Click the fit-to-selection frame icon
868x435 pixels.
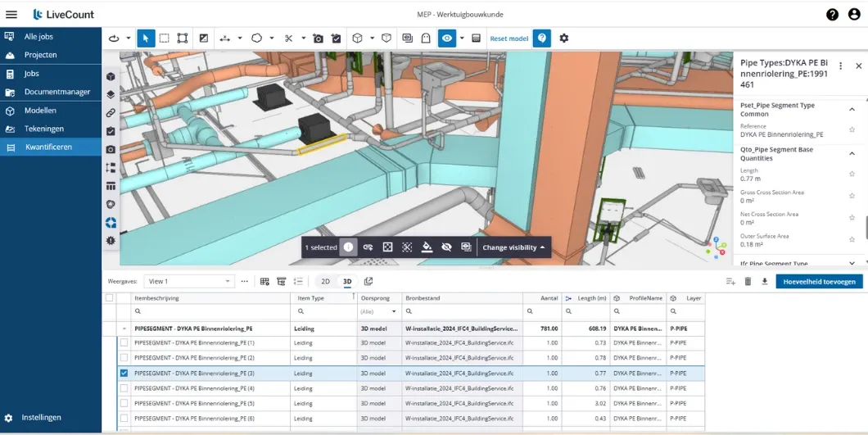point(387,247)
